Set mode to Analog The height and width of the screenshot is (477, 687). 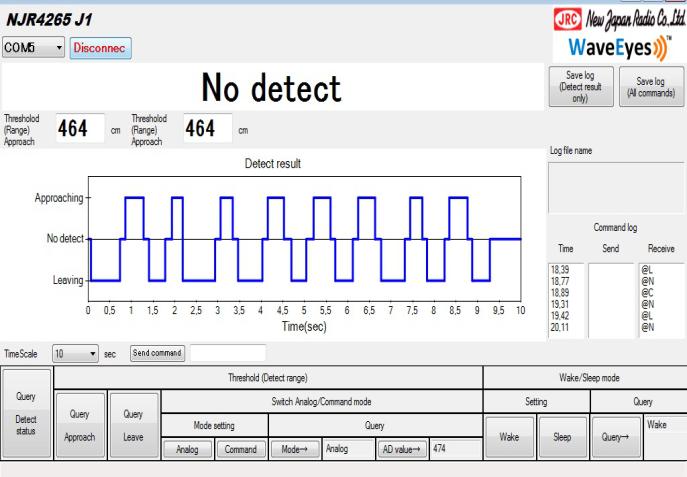188,449
